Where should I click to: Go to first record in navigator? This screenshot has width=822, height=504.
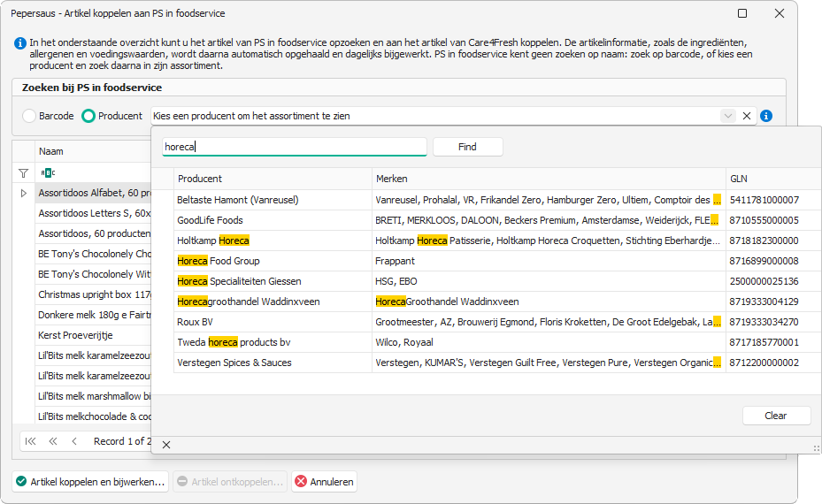pyautogui.click(x=30, y=441)
